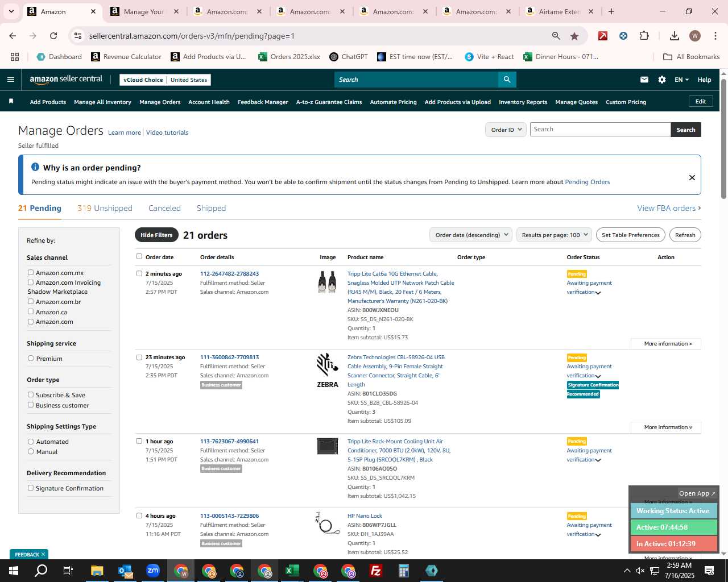The image size is (728, 582).
Task: Open the Results per page dropdown
Action: coord(554,235)
